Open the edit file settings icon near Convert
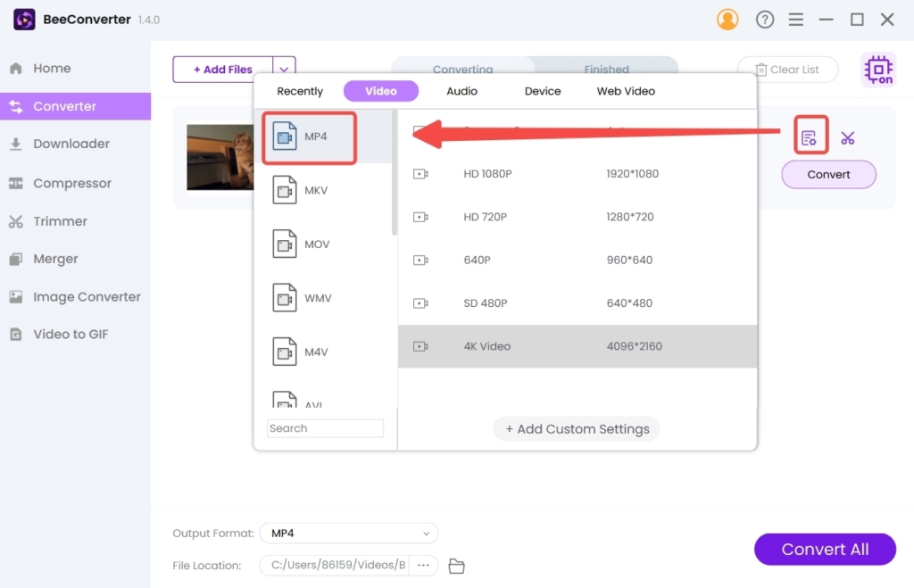This screenshot has width=914, height=588. click(810, 137)
